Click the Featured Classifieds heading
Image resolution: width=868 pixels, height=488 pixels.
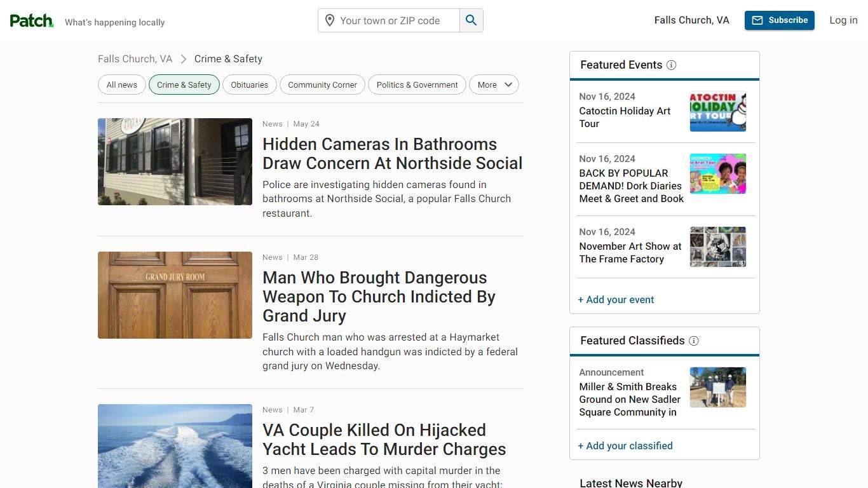click(632, 341)
